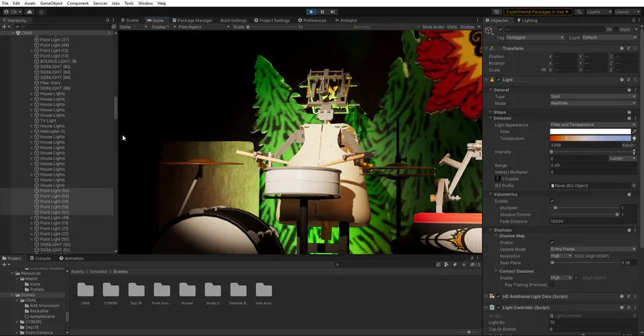Click the cloud services icon in toolbar
This screenshot has height=336, width=644.
pyautogui.click(x=29, y=12)
